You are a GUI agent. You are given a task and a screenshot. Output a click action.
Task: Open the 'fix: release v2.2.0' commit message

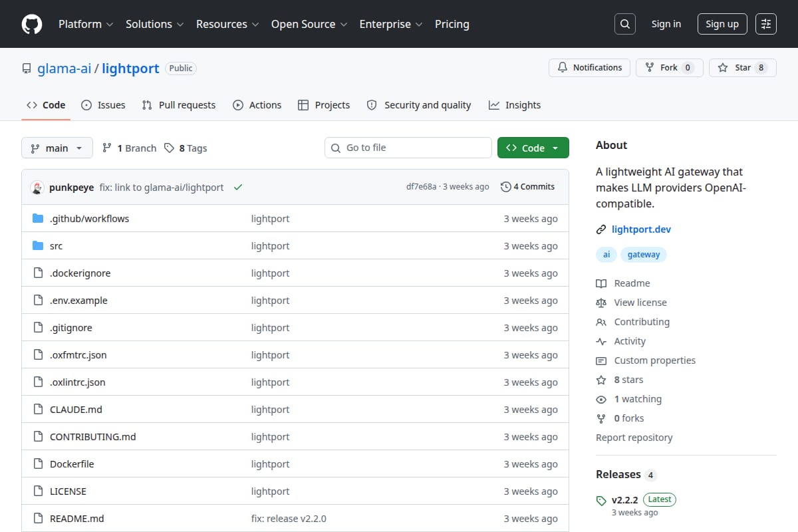pyautogui.click(x=289, y=519)
